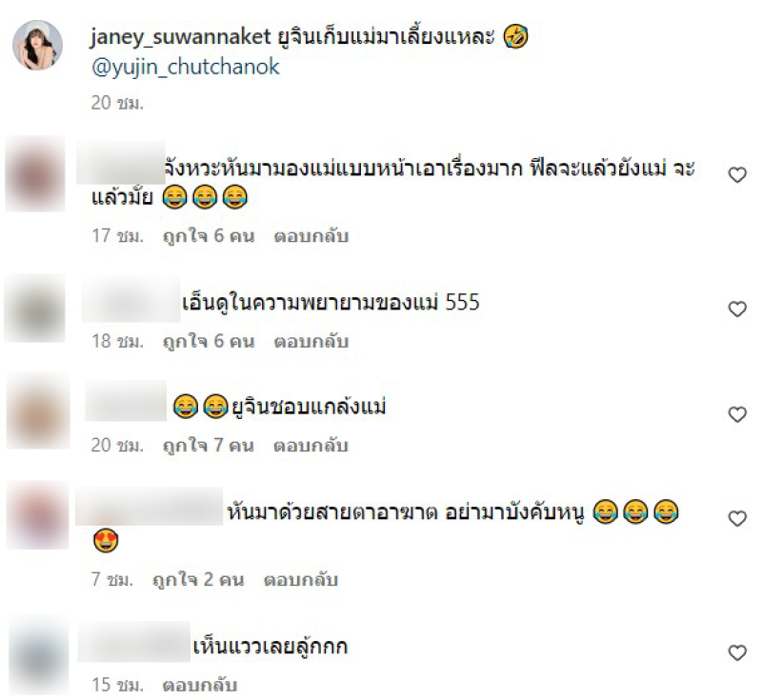The image size is (762, 700).
Task: View 6 likes on 18 ชม. comment
Action: coord(209,342)
